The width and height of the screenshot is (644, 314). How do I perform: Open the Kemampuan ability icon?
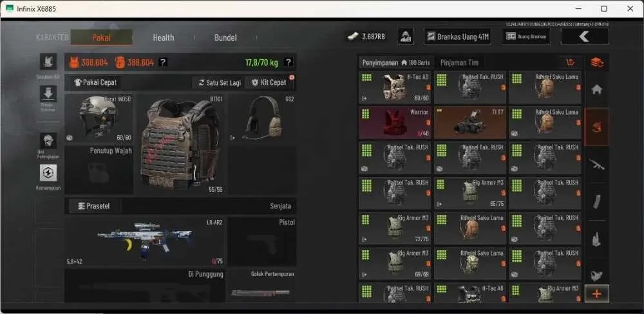click(48, 173)
